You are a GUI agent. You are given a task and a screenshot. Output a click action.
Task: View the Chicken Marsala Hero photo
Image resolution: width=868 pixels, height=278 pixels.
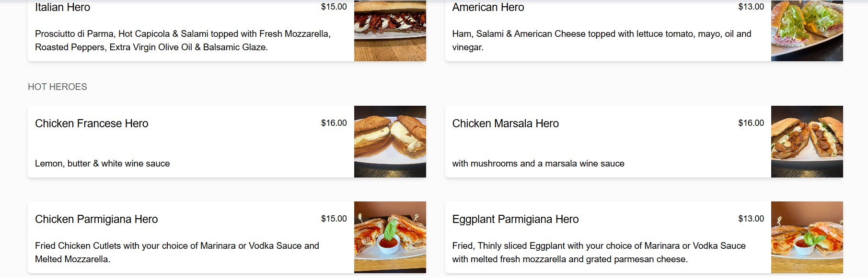807,141
